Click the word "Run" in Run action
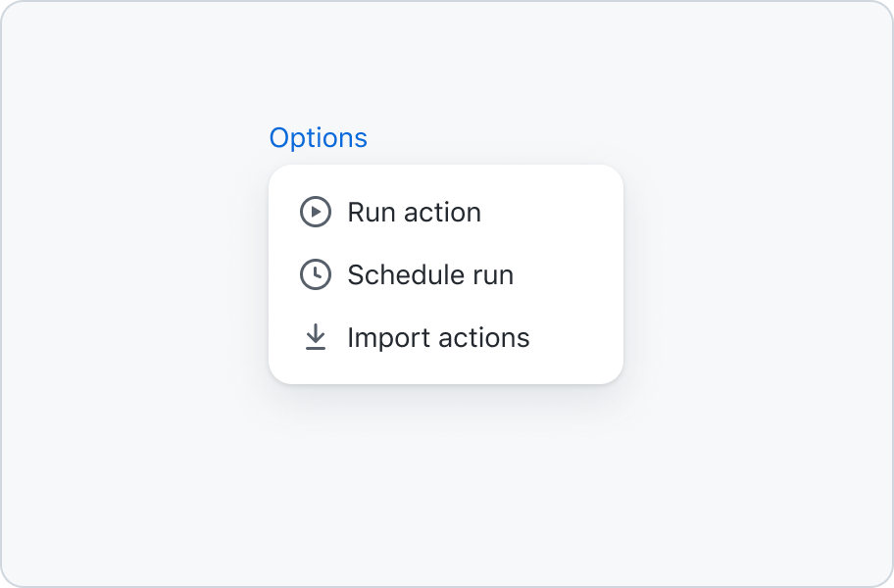The height and width of the screenshot is (588, 894). [372, 213]
